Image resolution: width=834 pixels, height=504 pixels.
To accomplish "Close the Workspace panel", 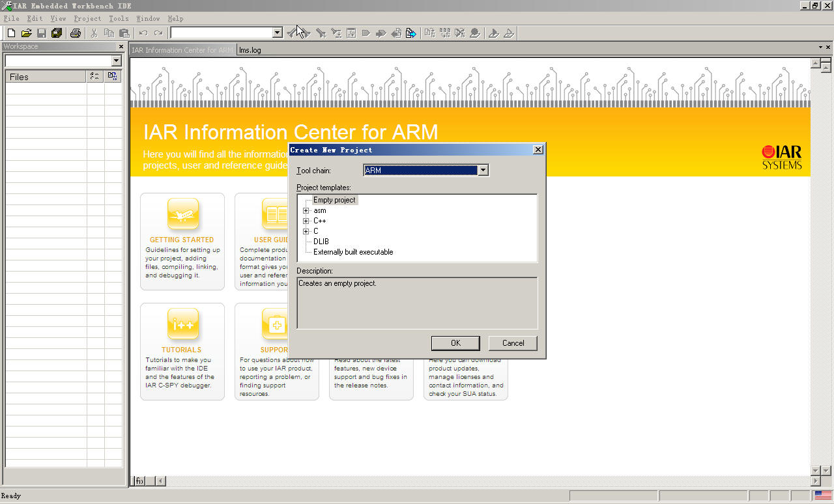I will click(x=121, y=46).
